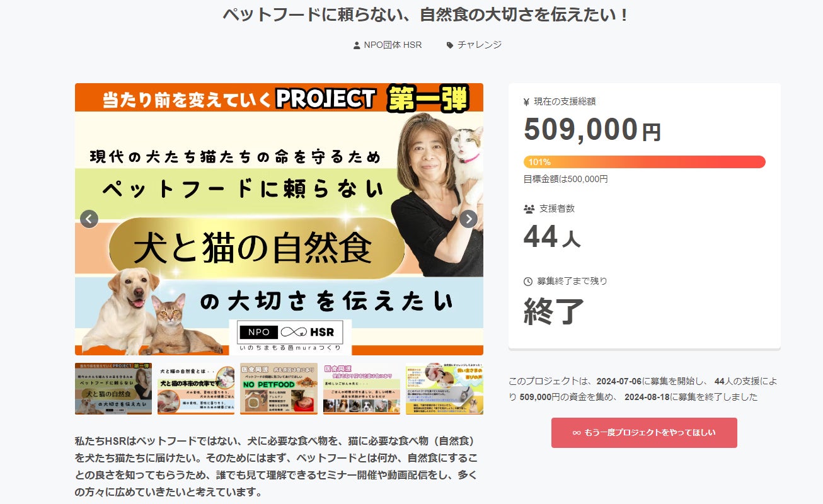Open the NPO団体 HSR owner link
Viewport: 823px width, 504px height.
click(393, 45)
